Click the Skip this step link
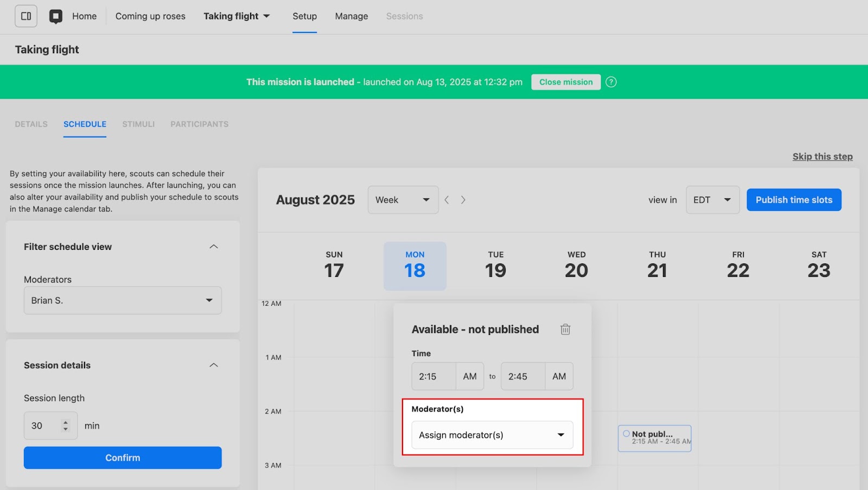This screenshot has width=868, height=490. click(822, 157)
